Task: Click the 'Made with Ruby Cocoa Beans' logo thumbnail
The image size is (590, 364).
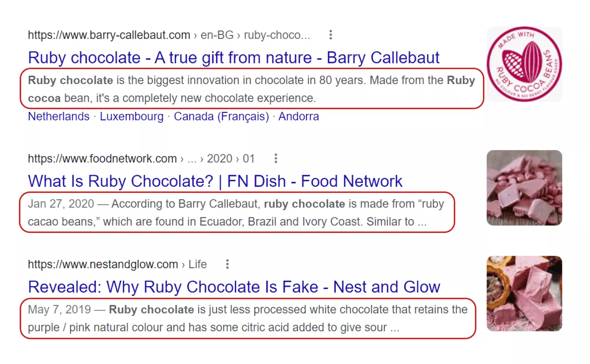Action: 524,64
